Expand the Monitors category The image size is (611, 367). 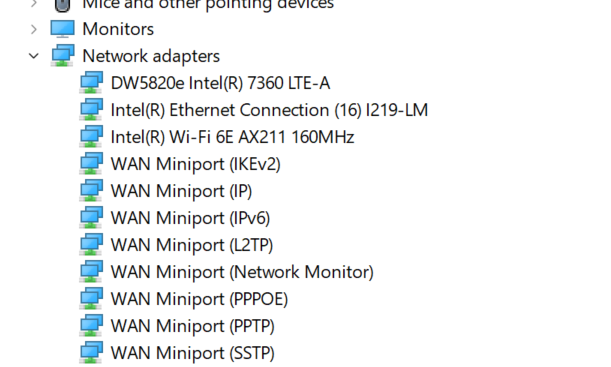click(34, 29)
